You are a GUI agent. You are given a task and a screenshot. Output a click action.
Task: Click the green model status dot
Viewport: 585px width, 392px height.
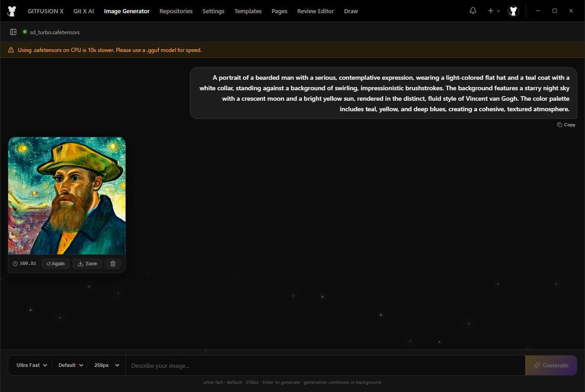point(25,32)
